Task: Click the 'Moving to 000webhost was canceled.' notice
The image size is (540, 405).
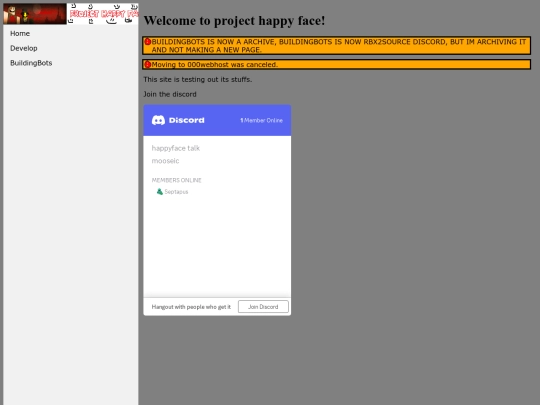Action: [x=336, y=64]
